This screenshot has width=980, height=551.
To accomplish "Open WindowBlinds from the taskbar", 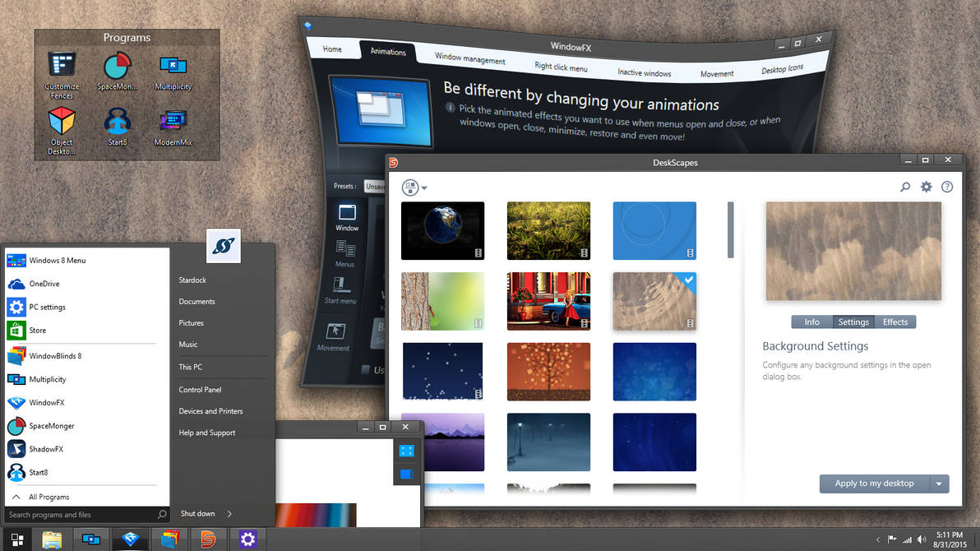I will pyautogui.click(x=169, y=539).
